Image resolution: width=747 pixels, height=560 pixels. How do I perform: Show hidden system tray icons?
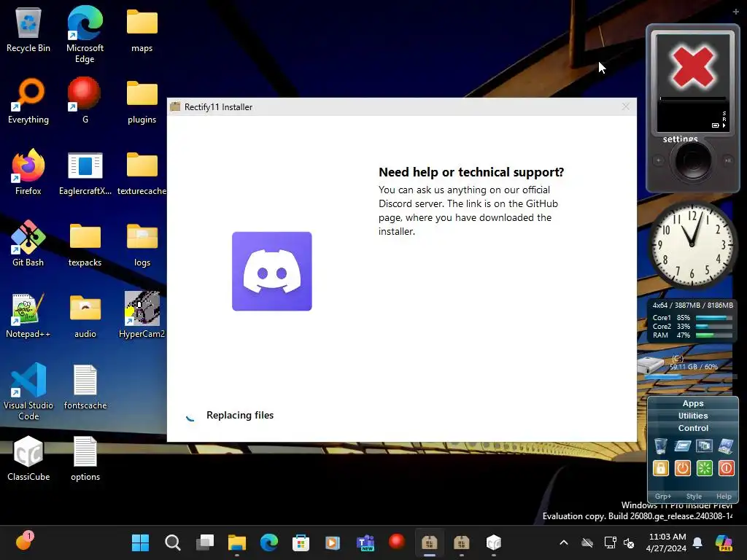(x=564, y=542)
